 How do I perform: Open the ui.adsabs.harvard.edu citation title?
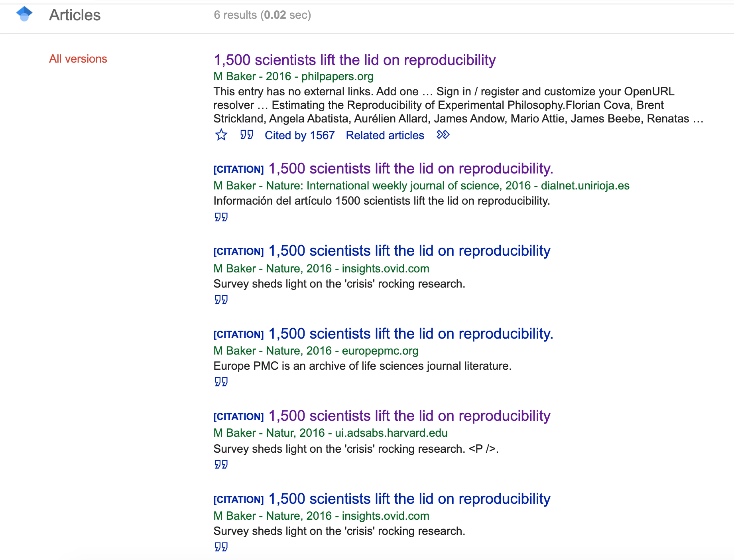click(x=409, y=416)
